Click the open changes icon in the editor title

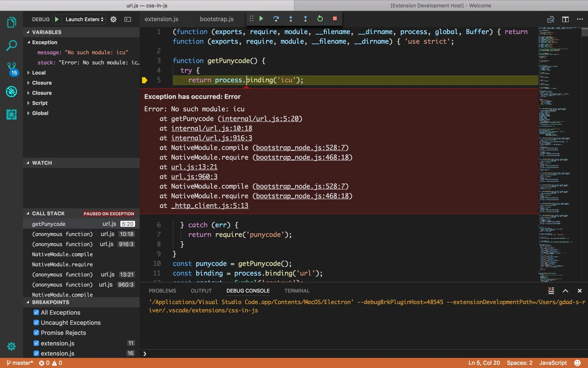(551, 19)
